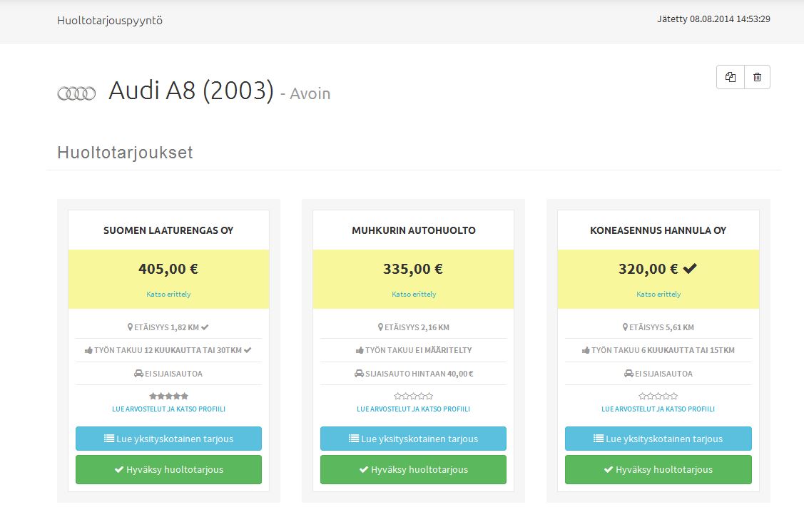The image size is (804, 532).
Task: Expand Katso erittely under 335,00 € price
Action: tap(413, 294)
